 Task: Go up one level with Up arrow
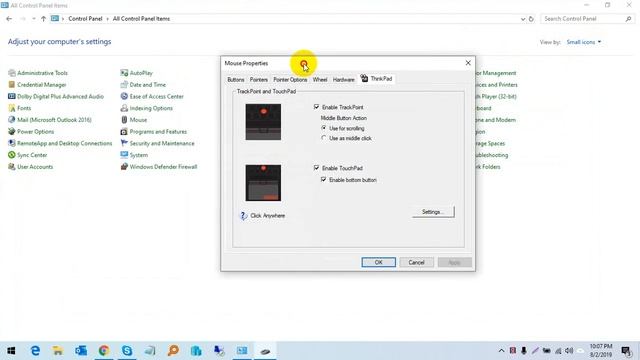[43, 19]
